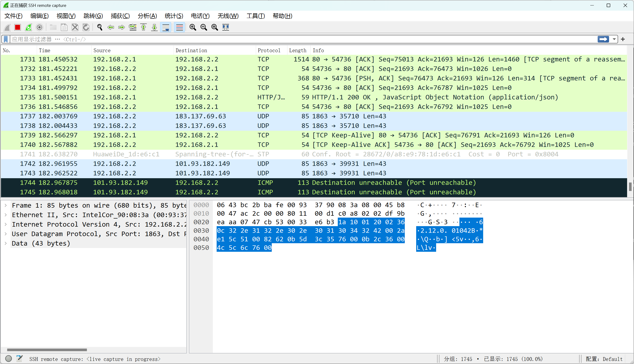The height and width of the screenshot is (364, 634).
Task: Restart the current capture
Action: click(x=29, y=27)
